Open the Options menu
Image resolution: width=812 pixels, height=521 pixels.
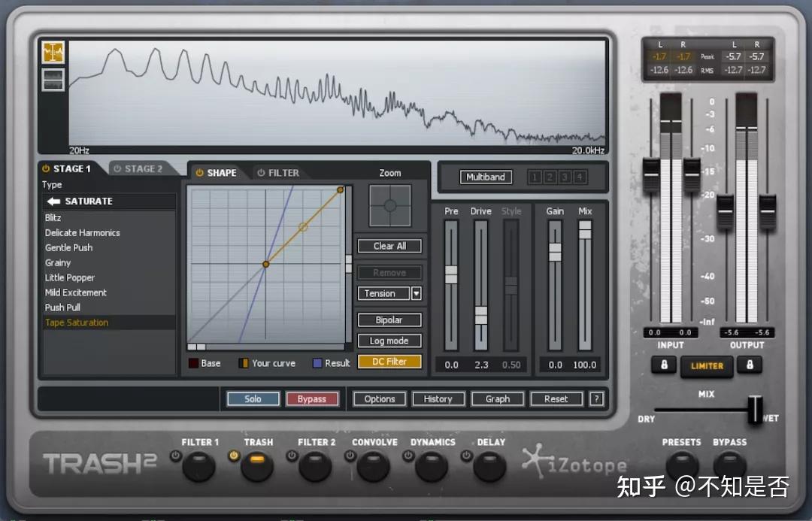380,398
